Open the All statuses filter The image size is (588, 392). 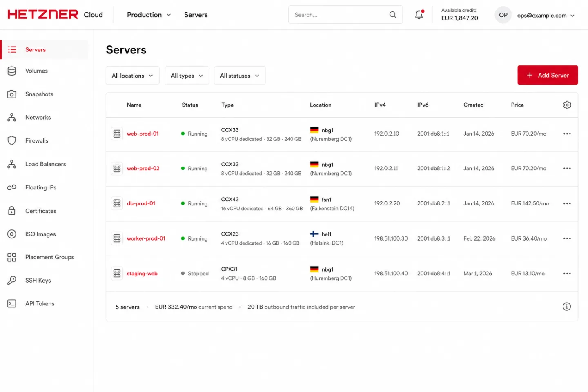[x=240, y=76]
